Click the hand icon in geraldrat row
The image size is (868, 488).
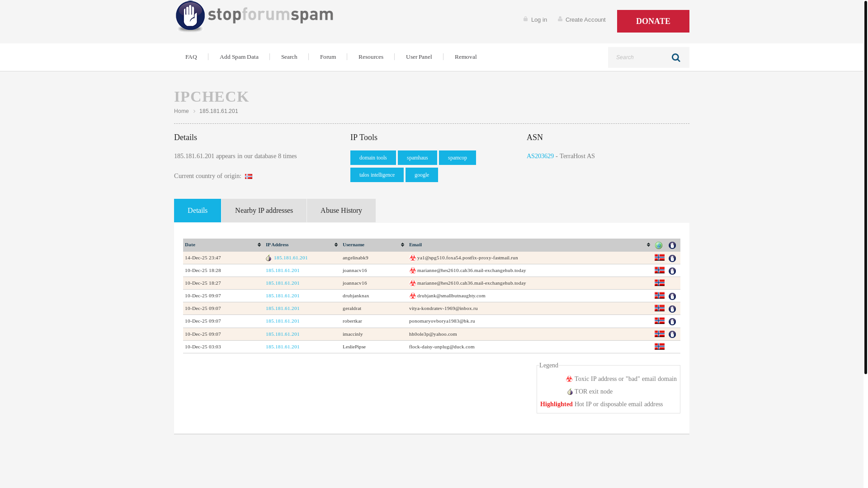coord(672,309)
